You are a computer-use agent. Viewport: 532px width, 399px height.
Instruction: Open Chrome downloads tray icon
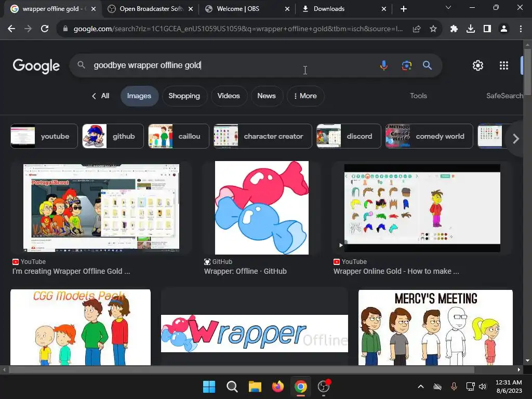[471, 29]
